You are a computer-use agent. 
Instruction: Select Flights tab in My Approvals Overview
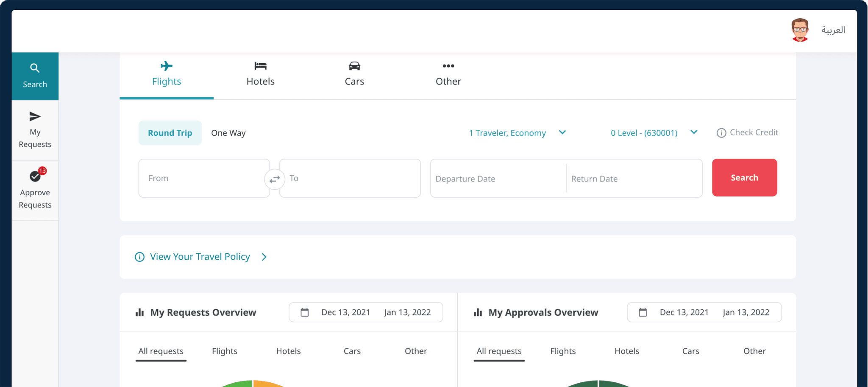(x=563, y=351)
